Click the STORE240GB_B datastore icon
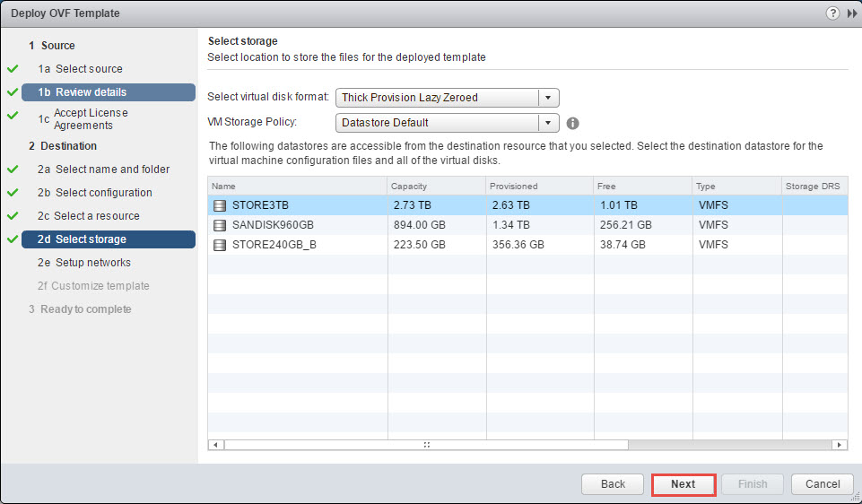Viewport: 862px width, 504px height. [x=220, y=245]
